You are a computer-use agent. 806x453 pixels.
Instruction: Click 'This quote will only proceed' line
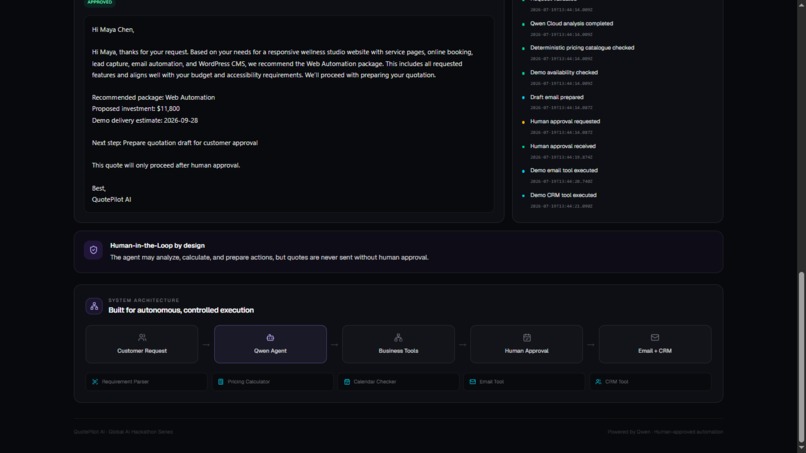pyautogui.click(x=166, y=166)
